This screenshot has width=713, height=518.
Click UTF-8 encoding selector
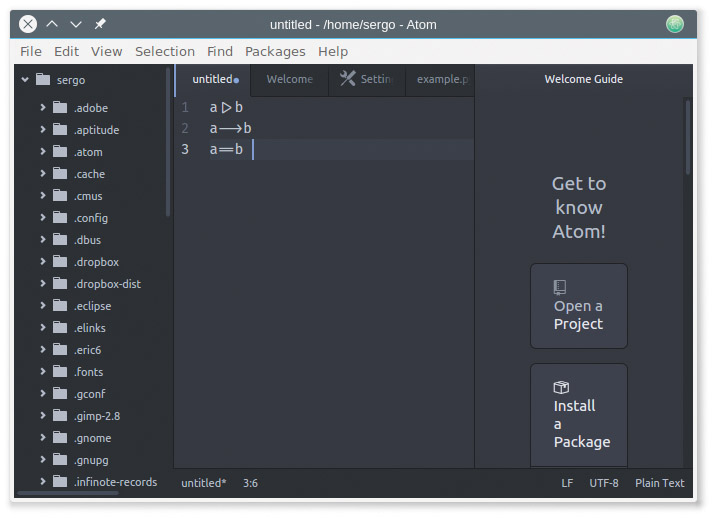tap(604, 483)
